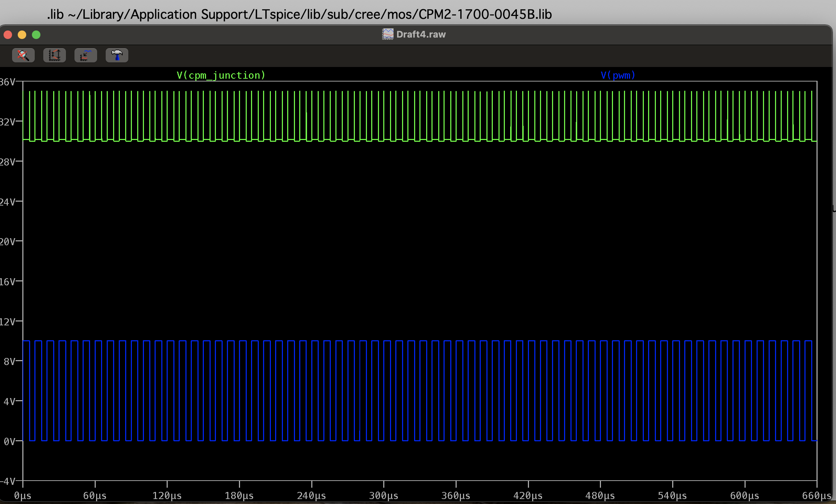Maximize the waveform window with green button
This screenshot has height=504, width=836.
pos(36,35)
